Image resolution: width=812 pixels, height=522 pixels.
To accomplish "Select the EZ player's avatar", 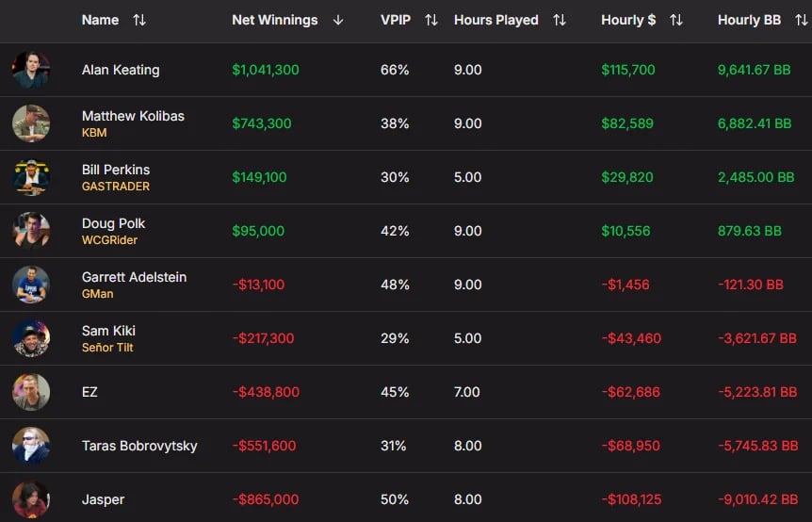I will click(x=31, y=392).
